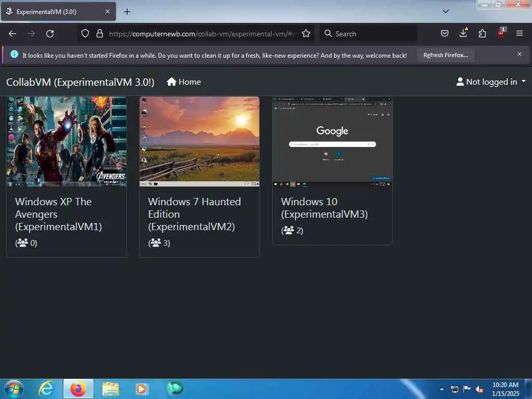Close the ExperimentalVM (3.0!) tab
This screenshot has height=399, width=532.
[107, 11]
